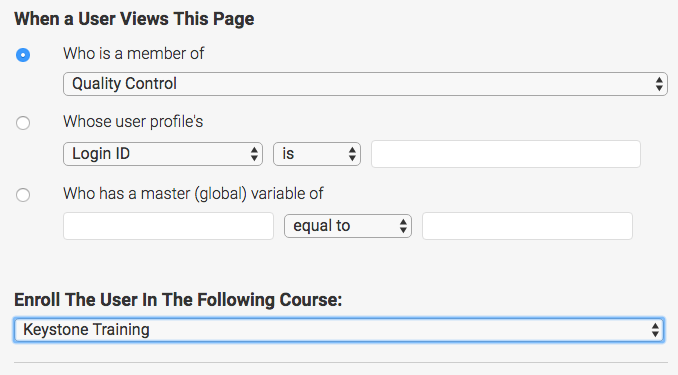Choose the master (global) variable radio option

point(23,195)
